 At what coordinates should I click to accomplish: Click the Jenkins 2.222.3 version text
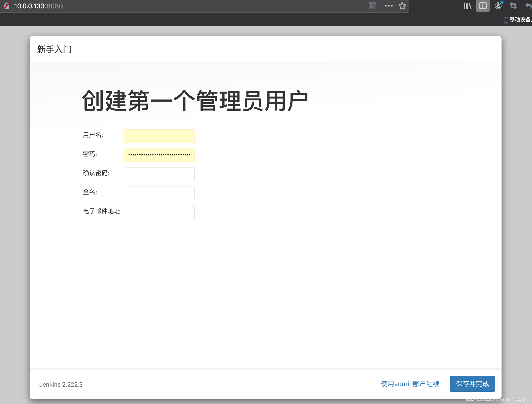click(x=61, y=384)
